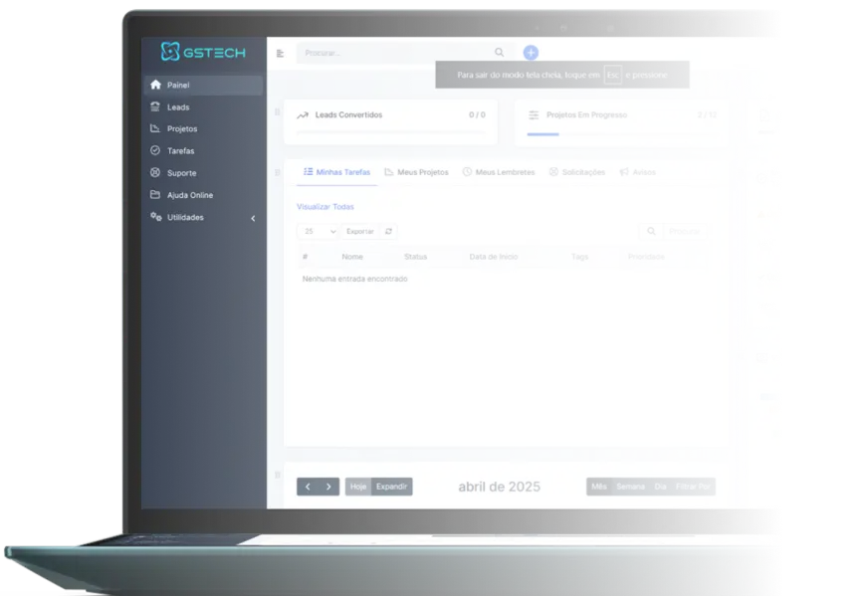Switch to the Meus Projetos tab
The width and height of the screenshot is (868, 596).
pos(416,172)
